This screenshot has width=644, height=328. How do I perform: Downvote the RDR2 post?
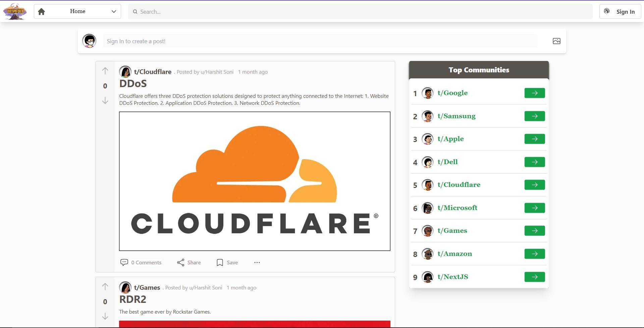click(105, 316)
